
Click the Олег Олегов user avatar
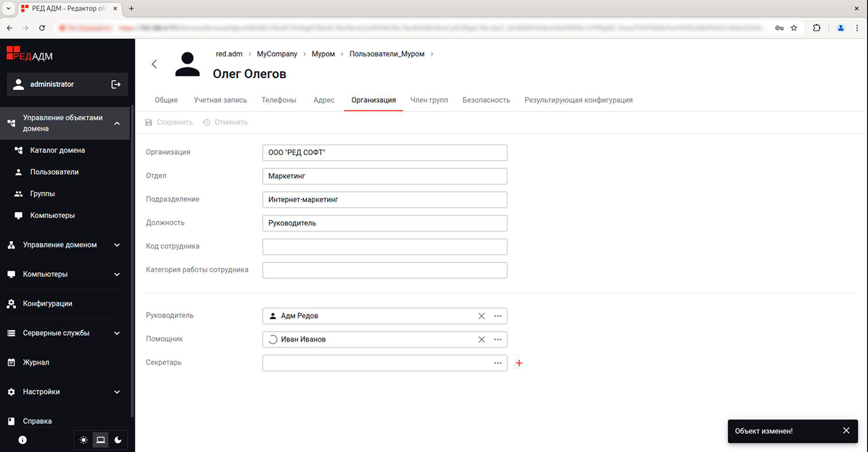pyautogui.click(x=188, y=65)
